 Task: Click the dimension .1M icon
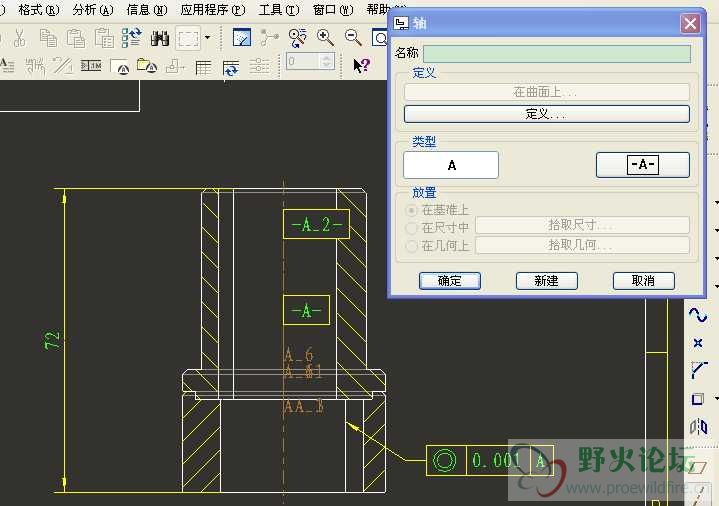91,66
